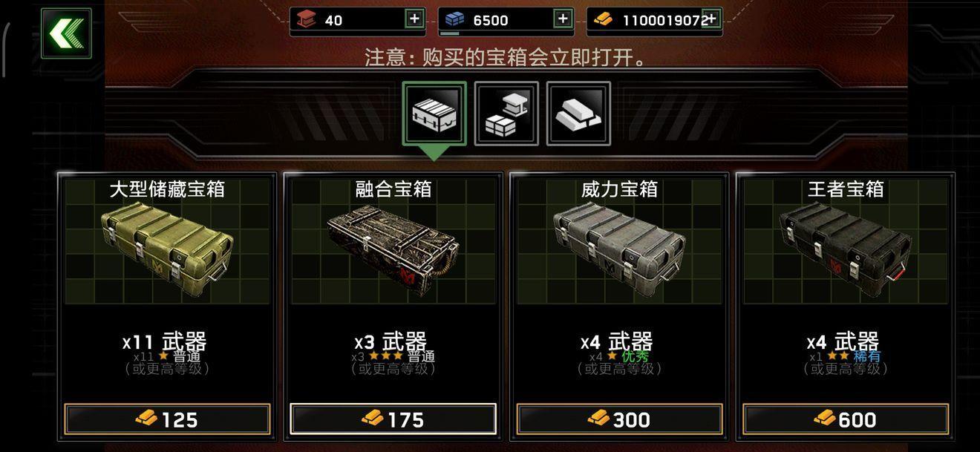Image resolution: width=980 pixels, height=452 pixels.
Task: Buy 威力宝箱 for 300 gold
Action: tap(619, 419)
